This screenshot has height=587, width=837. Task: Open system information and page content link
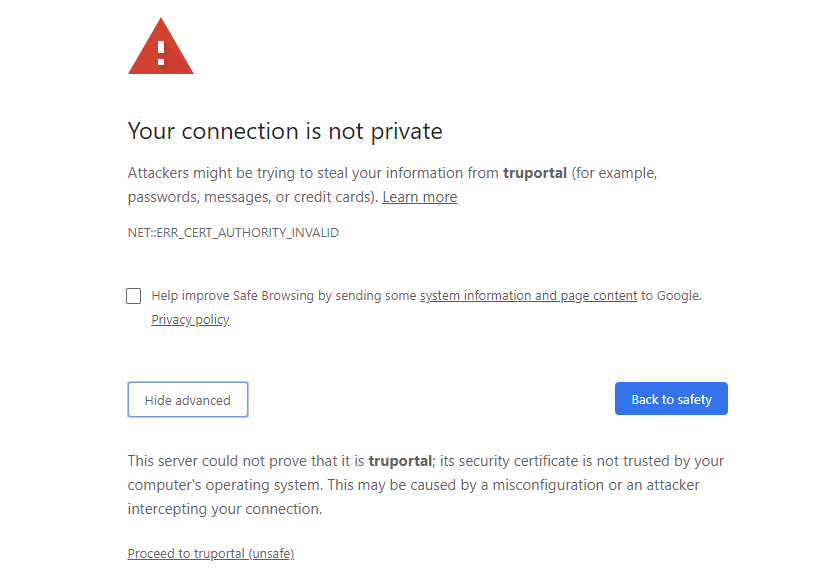528,296
